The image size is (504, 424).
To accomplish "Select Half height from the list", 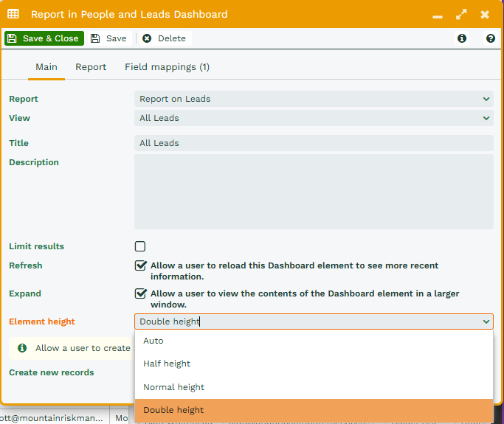I will coord(167,364).
